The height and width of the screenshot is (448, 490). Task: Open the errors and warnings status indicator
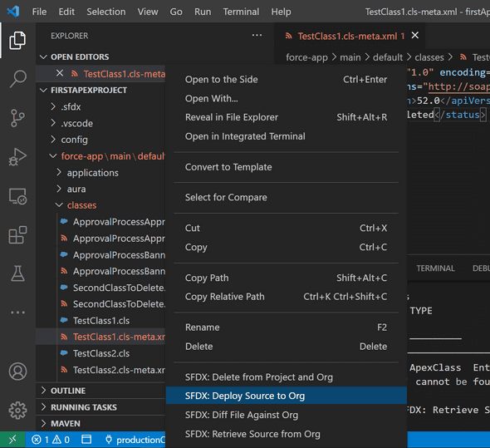pyautogui.click(x=51, y=440)
